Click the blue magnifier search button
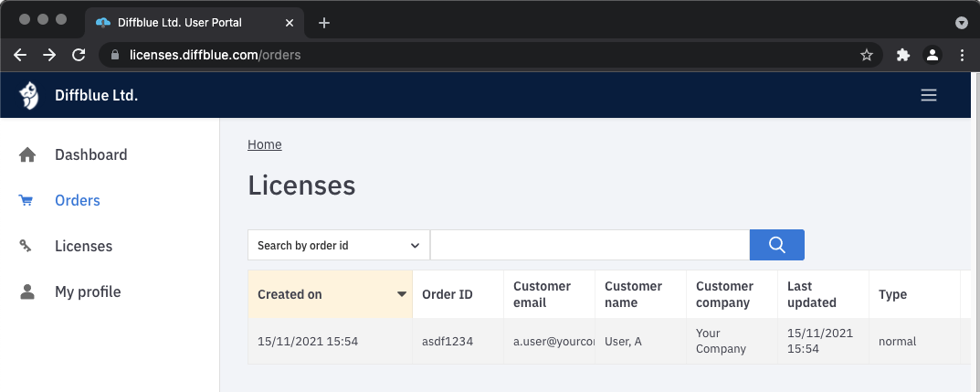Viewport: 980px width, 392px height. (776, 245)
